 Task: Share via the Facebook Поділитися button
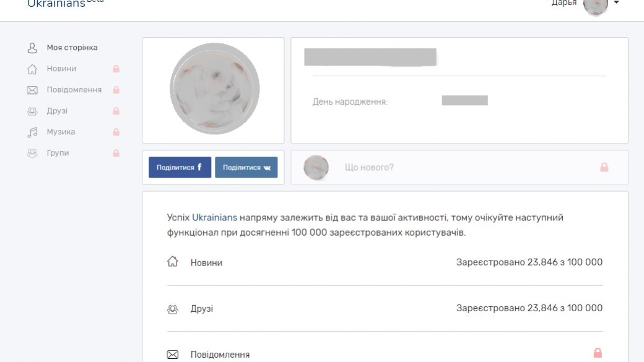[180, 167]
